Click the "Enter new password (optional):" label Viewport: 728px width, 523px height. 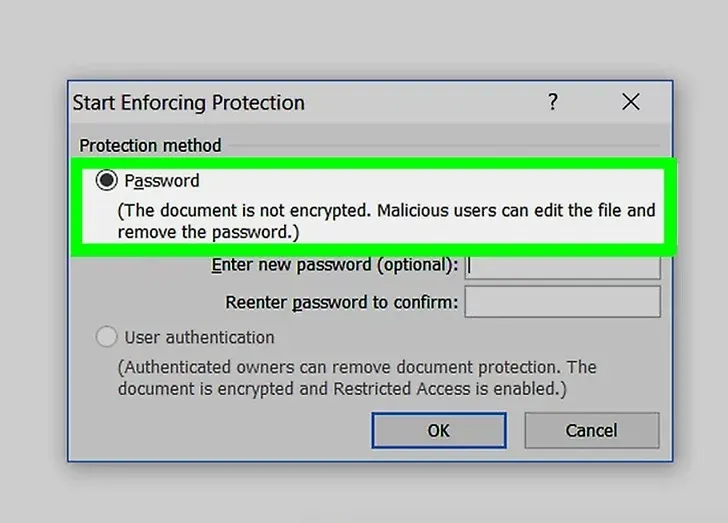point(334,265)
